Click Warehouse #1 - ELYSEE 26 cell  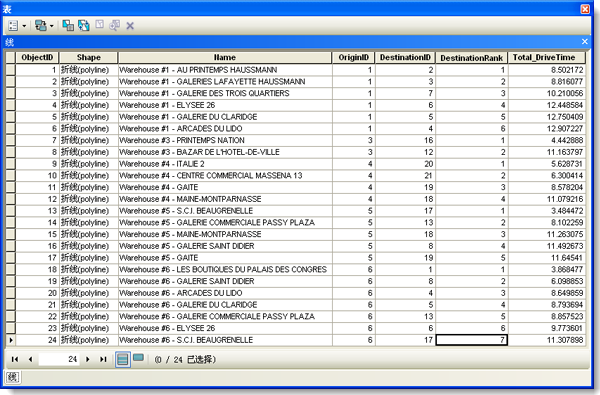[225, 105]
